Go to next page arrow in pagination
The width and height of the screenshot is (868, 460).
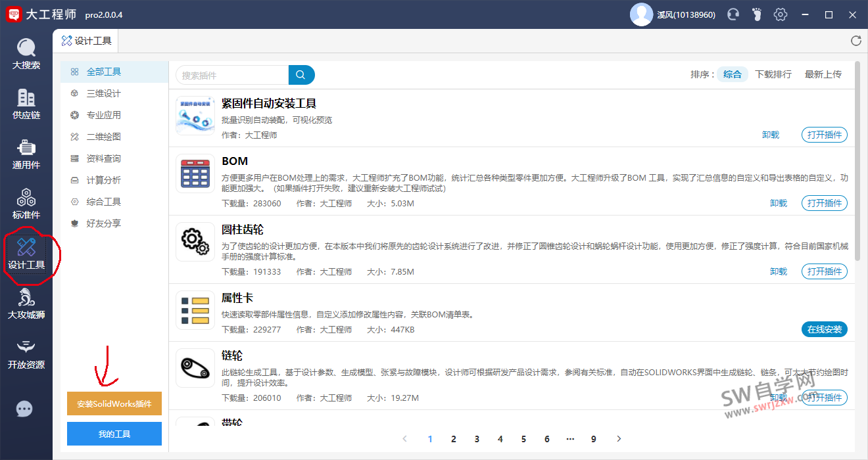[619, 439]
